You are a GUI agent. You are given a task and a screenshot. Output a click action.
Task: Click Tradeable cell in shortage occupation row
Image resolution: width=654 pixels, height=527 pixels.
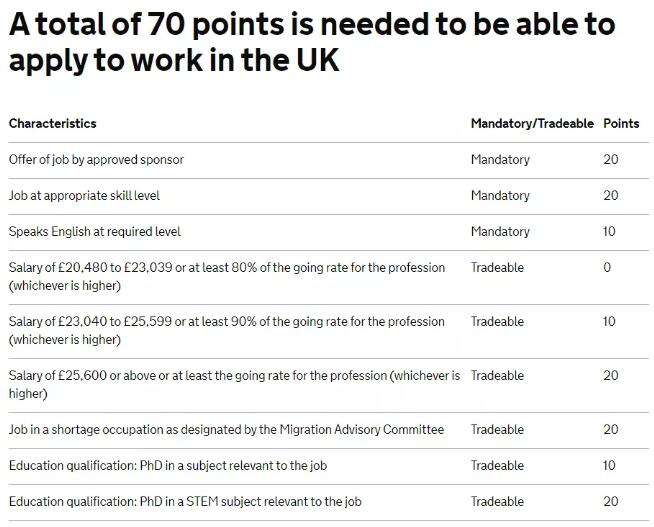[x=497, y=430]
